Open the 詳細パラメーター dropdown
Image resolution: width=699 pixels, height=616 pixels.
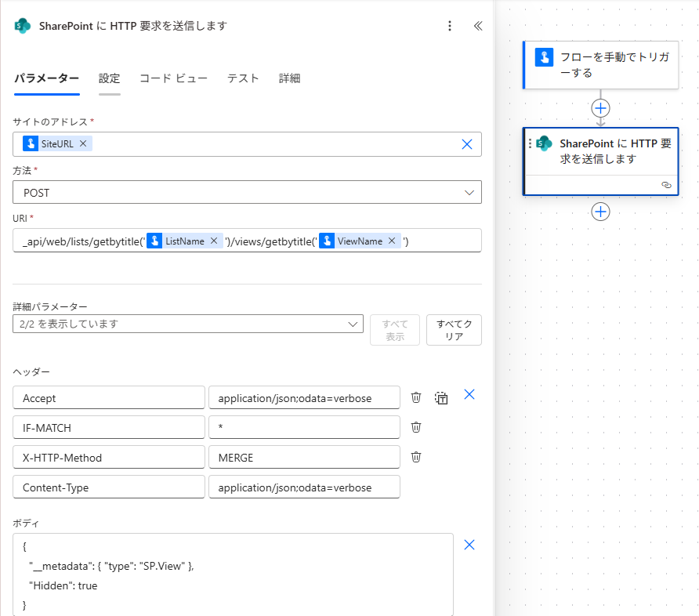pos(352,324)
